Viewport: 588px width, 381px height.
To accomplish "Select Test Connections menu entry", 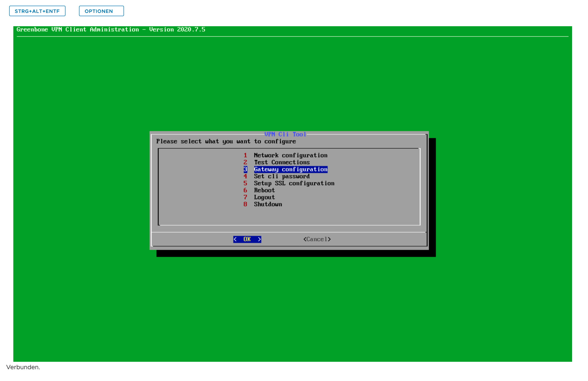I will coord(277,163).
